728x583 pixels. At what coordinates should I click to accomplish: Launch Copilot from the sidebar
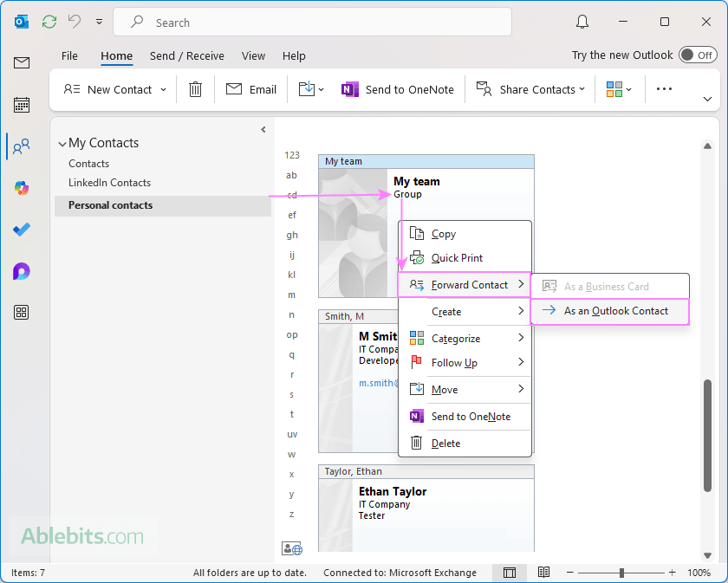click(x=22, y=188)
